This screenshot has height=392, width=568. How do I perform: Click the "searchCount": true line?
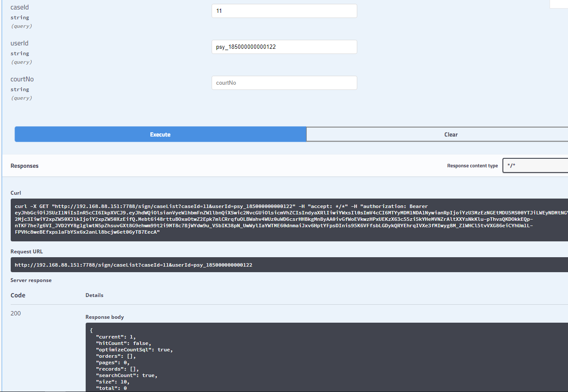[127, 375]
